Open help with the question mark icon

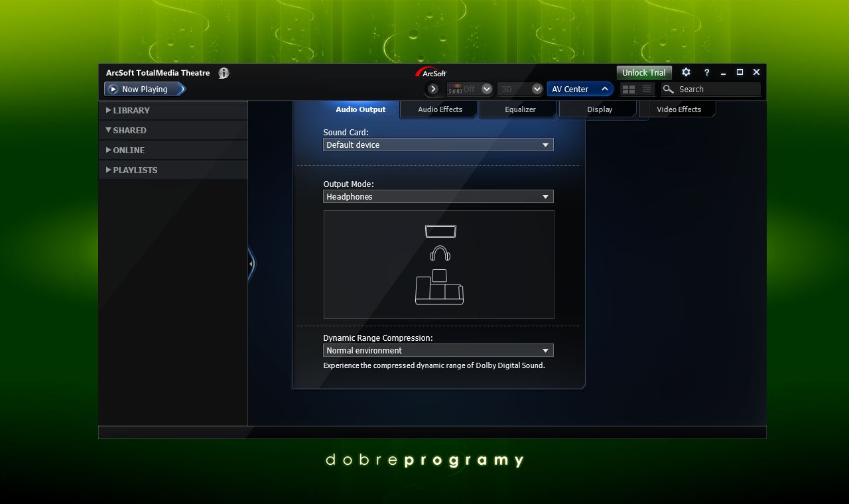point(706,72)
